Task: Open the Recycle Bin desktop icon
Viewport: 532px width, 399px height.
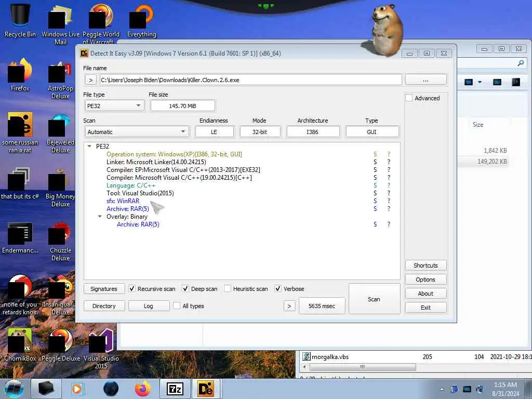Action: (20, 20)
